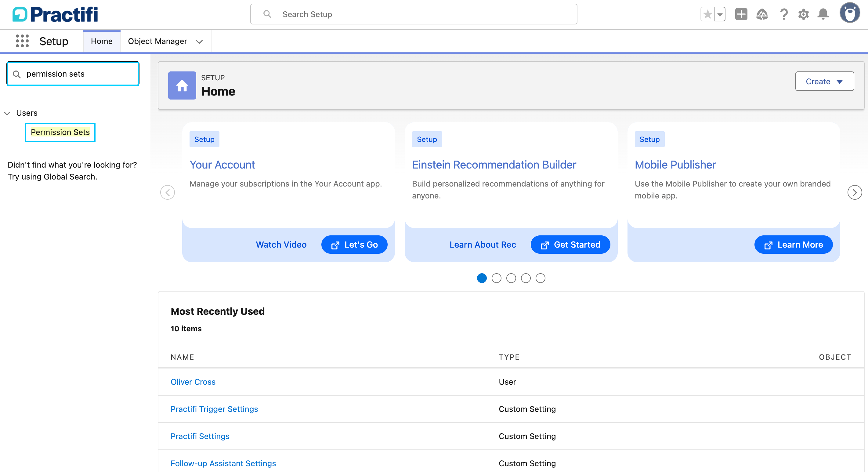Image resolution: width=868 pixels, height=472 pixels.
Task: Click the Learn About Rec link
Action: click(483, 245)
